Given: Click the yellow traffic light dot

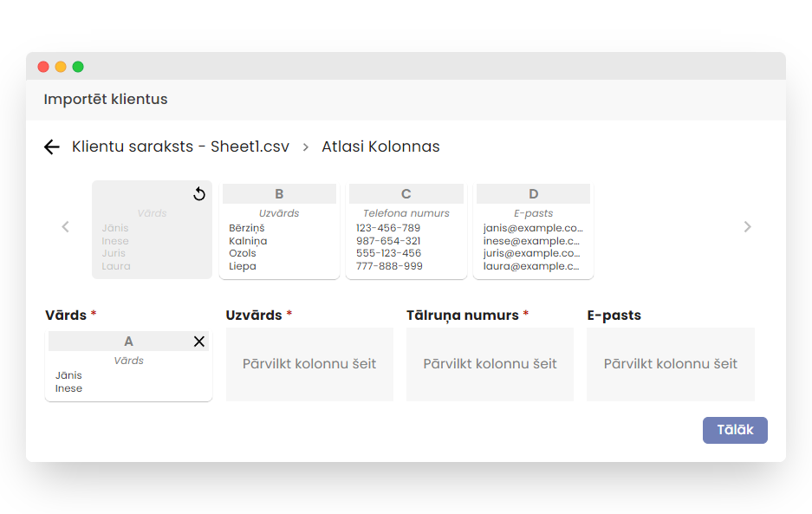Looking at the screenshot, I should tap(61, 66).
